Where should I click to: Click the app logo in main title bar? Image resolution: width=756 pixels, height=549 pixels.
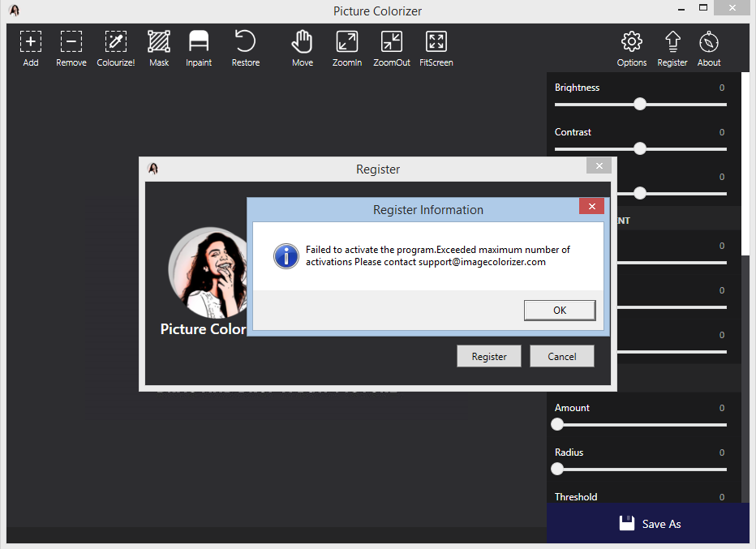pyautogui.click(x=15, y=11)
